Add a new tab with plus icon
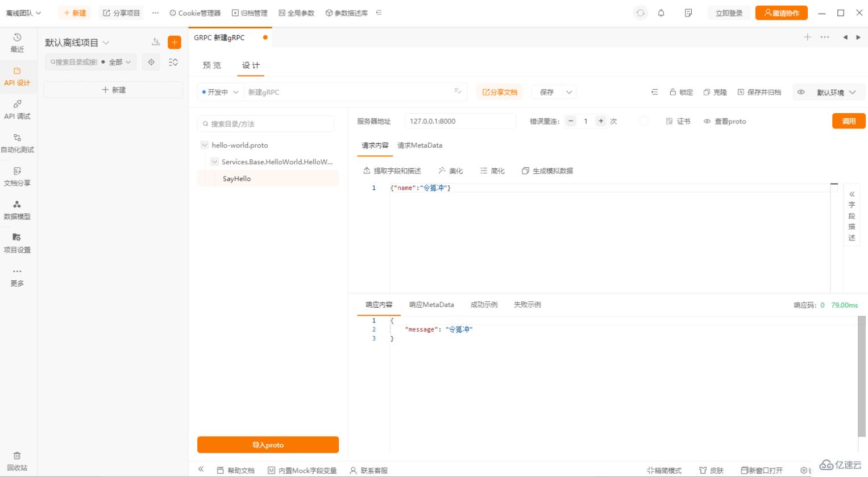868x477 pixels. (x=807, y=37)
